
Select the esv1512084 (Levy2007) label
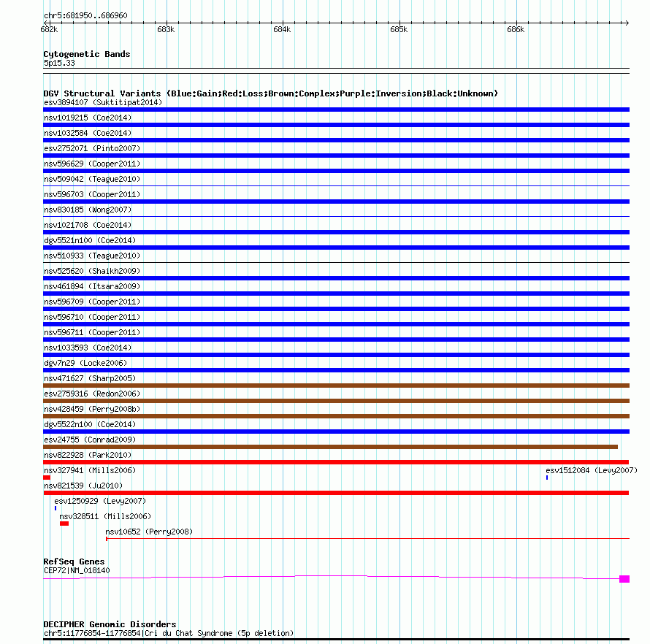[x=592, y=470]
